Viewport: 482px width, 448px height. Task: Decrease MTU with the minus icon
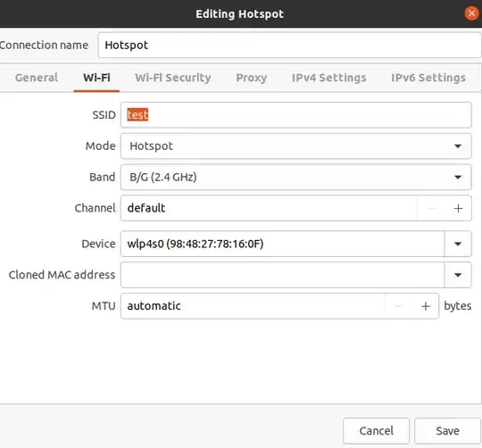[398, 306]
